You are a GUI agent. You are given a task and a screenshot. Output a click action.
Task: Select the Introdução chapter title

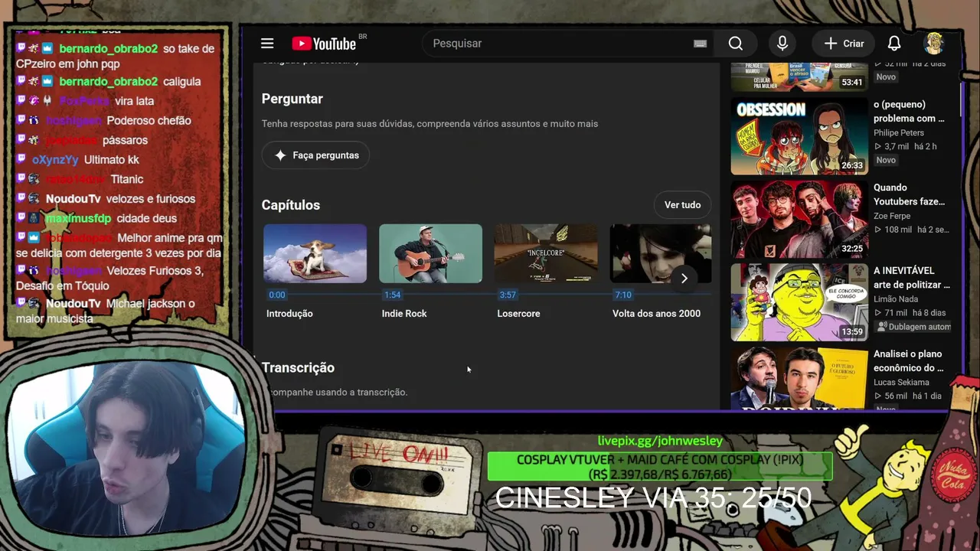tap(289, 314)
